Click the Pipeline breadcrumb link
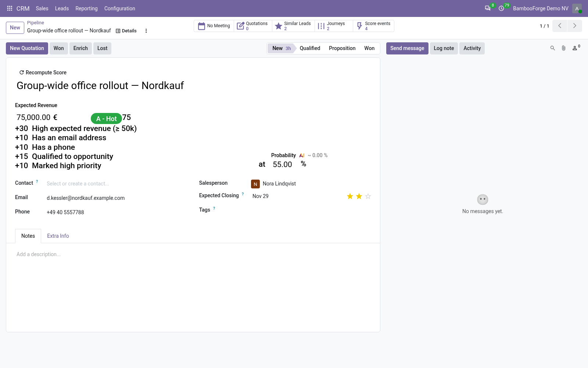The width and height of the screenshot is (588, 368). (35, 23)
